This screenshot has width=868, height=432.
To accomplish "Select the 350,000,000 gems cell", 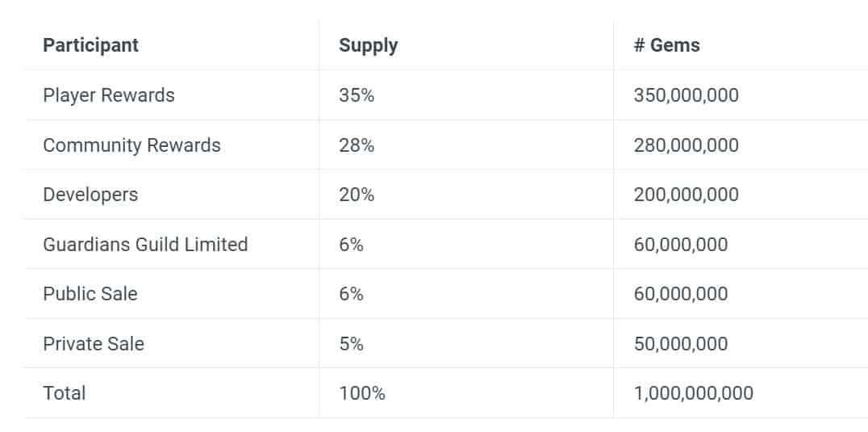I will coord(686,95).
